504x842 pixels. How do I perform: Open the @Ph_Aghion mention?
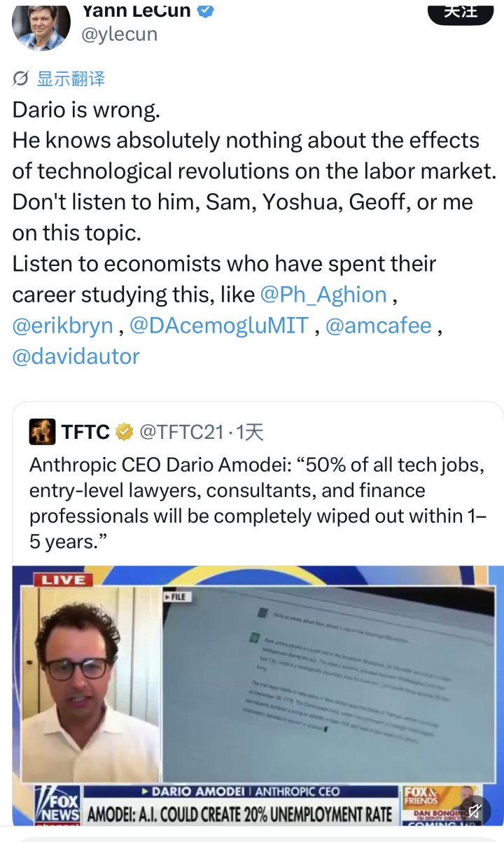[x=323, y=294]
